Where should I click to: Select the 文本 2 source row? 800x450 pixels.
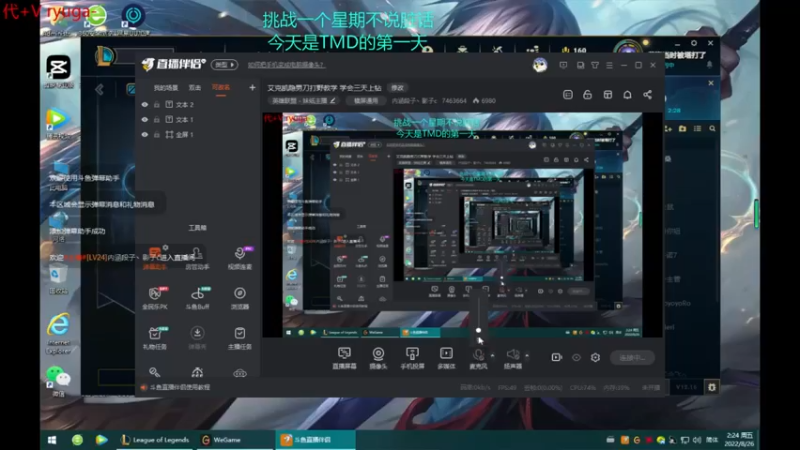(x=198, y=104)
